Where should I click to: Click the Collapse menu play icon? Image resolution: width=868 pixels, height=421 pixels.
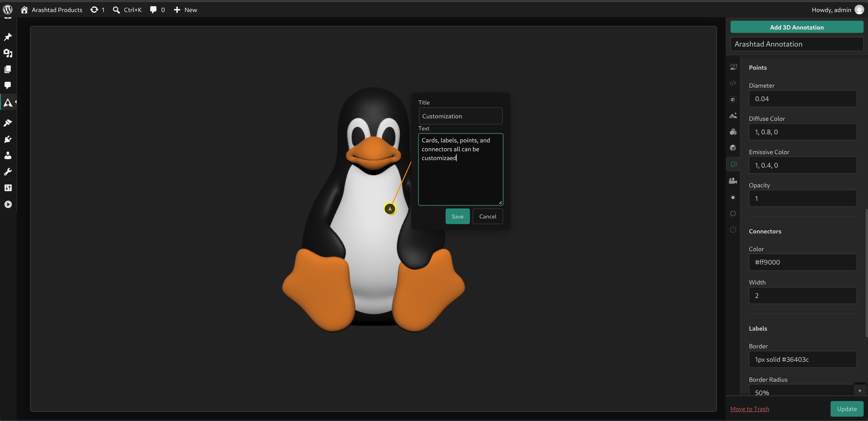[8, 204]
